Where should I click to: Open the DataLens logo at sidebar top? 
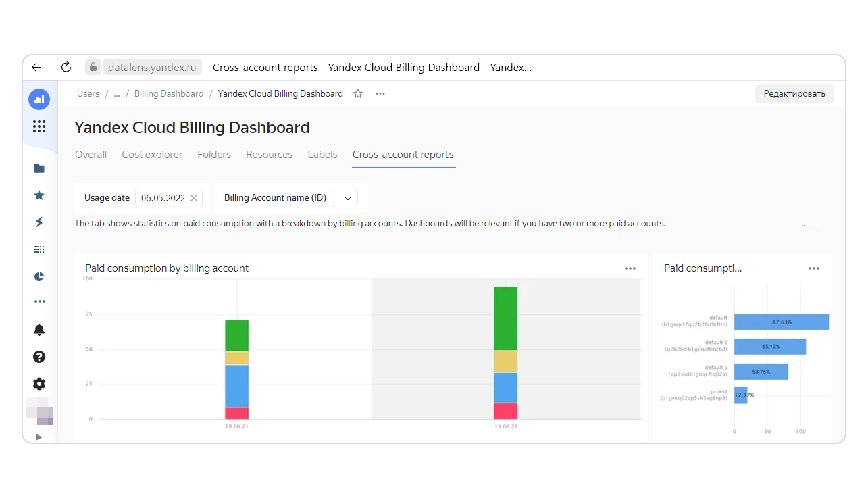[39, 99]
